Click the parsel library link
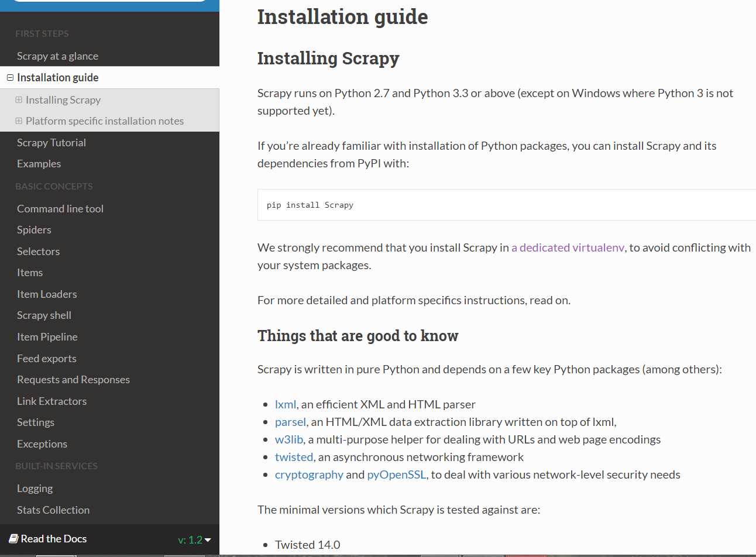Screen dimensions: 756x557 pyautogui.click(x=290, y=422)
